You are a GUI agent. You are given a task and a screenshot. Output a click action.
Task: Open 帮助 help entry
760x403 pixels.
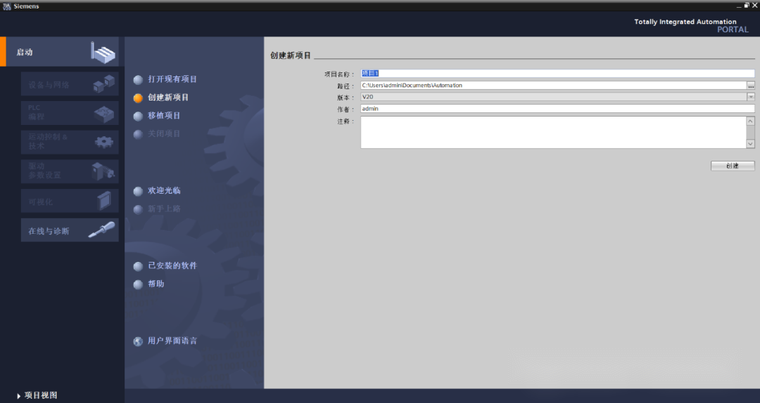click(x=156, y=284)
